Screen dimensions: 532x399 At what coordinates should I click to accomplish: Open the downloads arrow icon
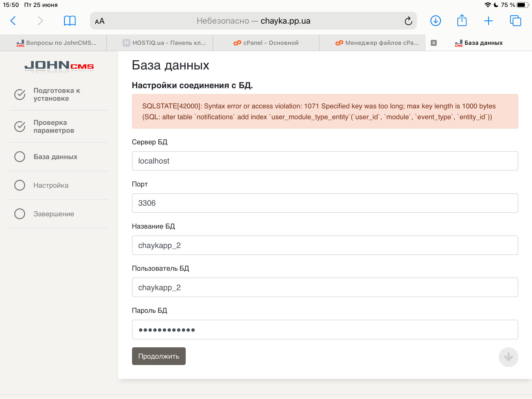[435, 21]
